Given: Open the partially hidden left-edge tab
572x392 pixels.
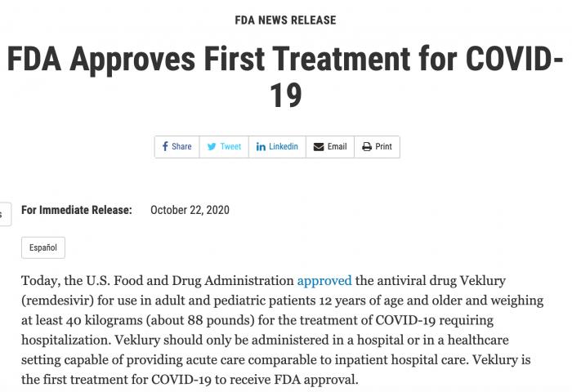Looking at the screenshot, I should point(4,214).
